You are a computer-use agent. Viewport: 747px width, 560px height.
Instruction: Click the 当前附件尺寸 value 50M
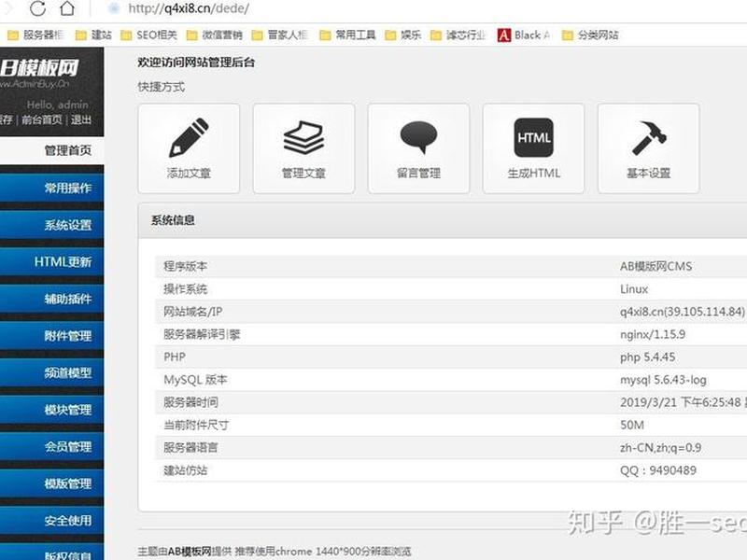pyautogui.click(x=632, y=425)
